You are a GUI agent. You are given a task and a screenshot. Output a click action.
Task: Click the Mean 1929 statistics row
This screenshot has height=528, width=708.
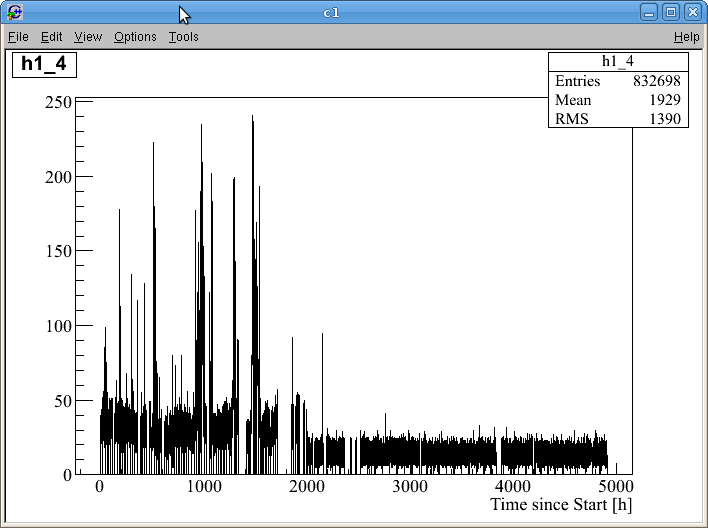[618, 100]
